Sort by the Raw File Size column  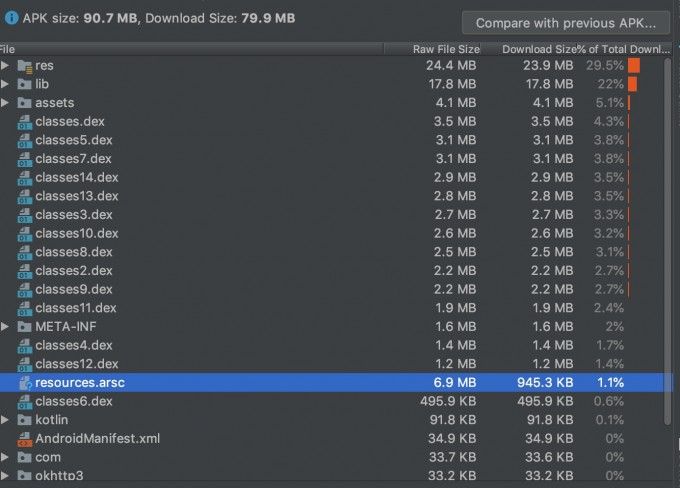pyautogui.click(x=446, y=48)
